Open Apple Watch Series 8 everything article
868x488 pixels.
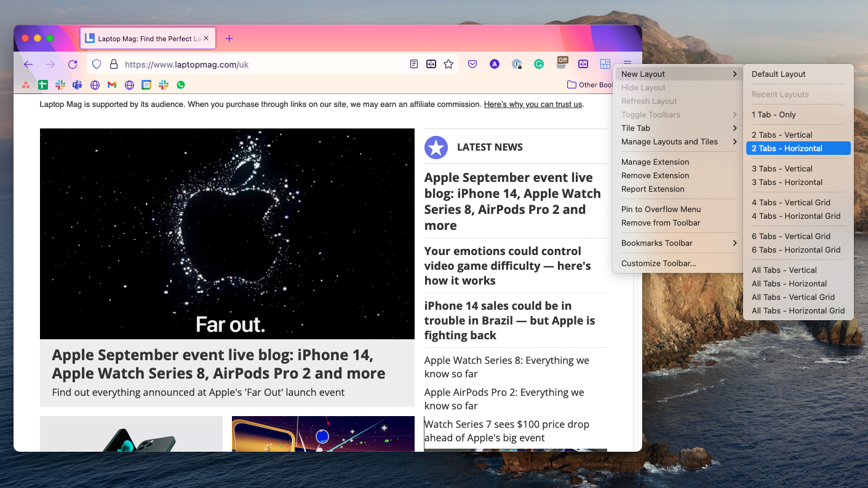tap(507, 367)
